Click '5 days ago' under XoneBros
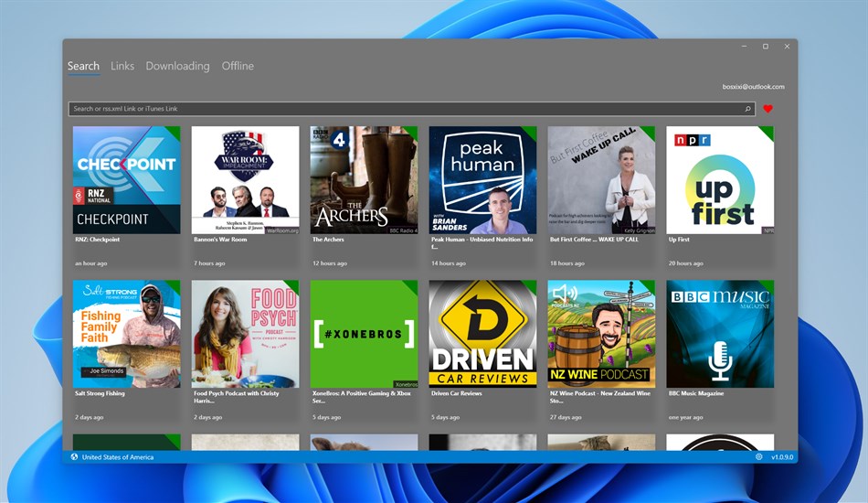 [326, 417]
